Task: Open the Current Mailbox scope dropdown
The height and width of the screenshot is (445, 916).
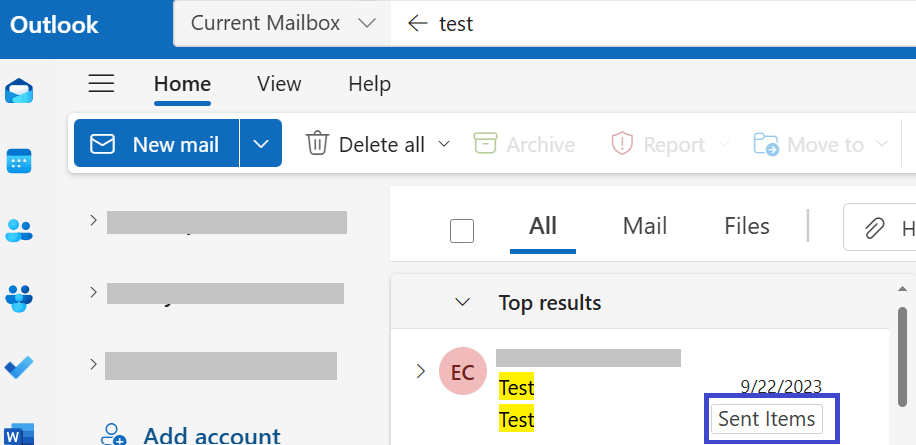Action: (x=283, y=23)
